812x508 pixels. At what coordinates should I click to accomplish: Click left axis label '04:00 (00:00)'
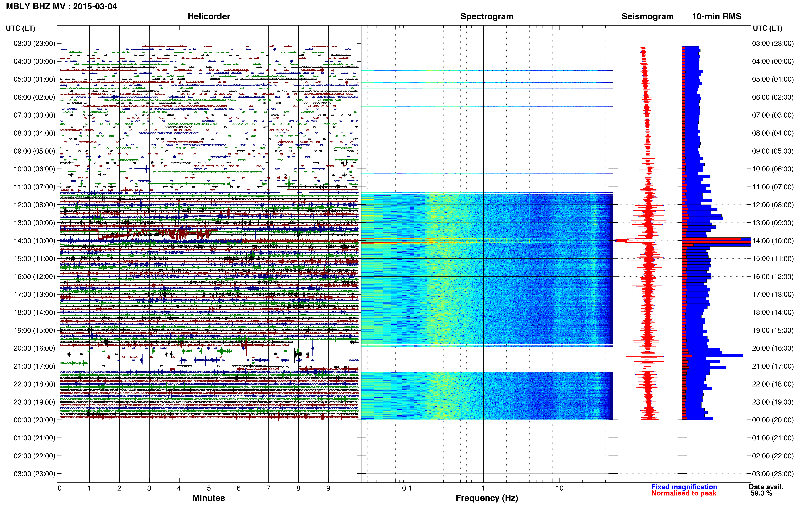[x=34, y=62]
